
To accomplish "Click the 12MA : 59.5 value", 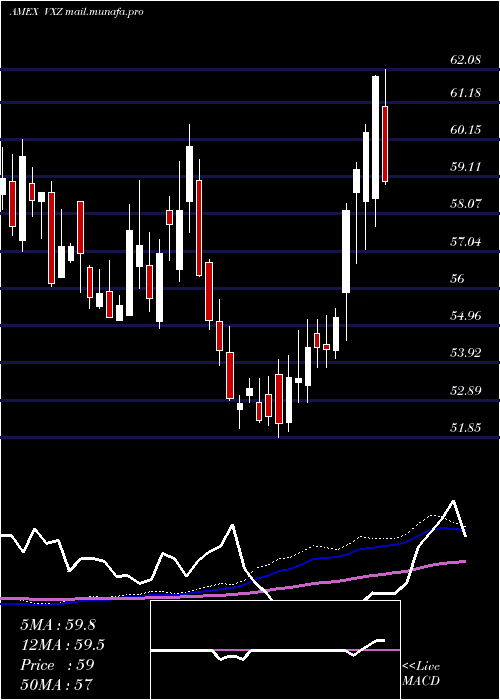I will point(63,645).
